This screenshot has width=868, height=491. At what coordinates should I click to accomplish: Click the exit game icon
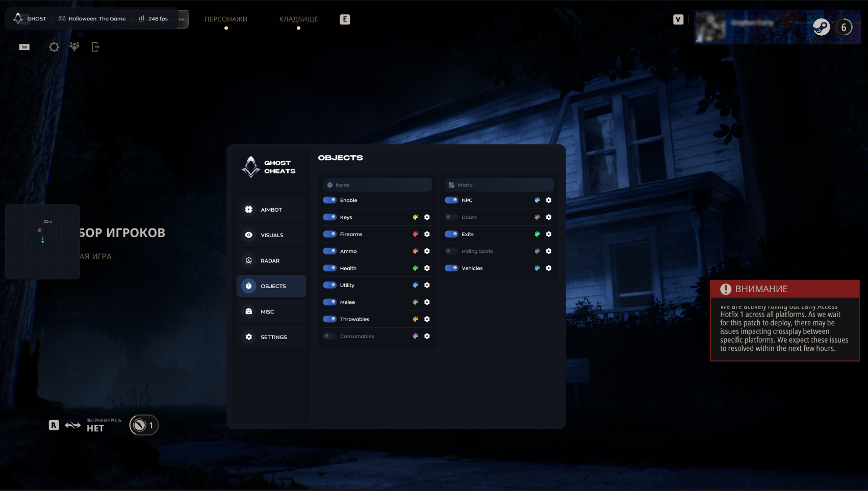click(95, 47)
